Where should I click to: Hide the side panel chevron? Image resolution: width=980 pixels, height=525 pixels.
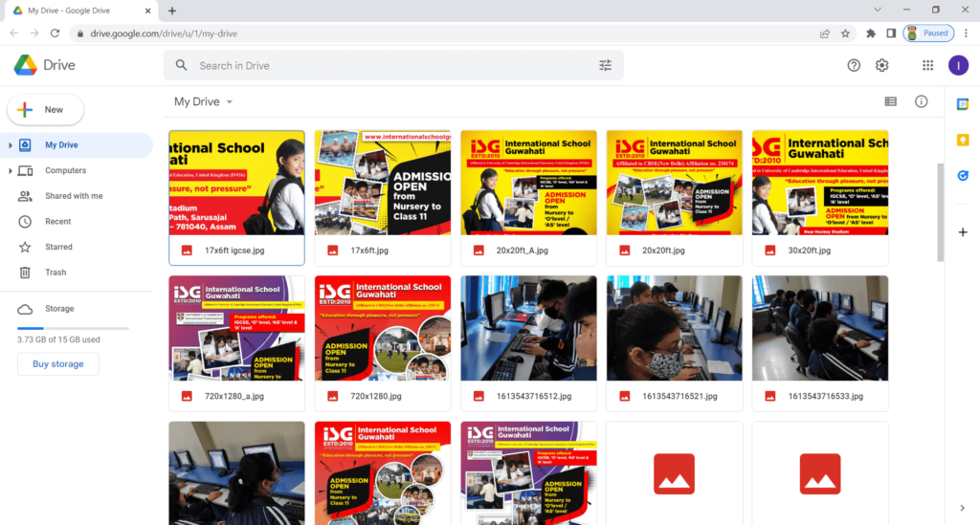pos(963,508)
